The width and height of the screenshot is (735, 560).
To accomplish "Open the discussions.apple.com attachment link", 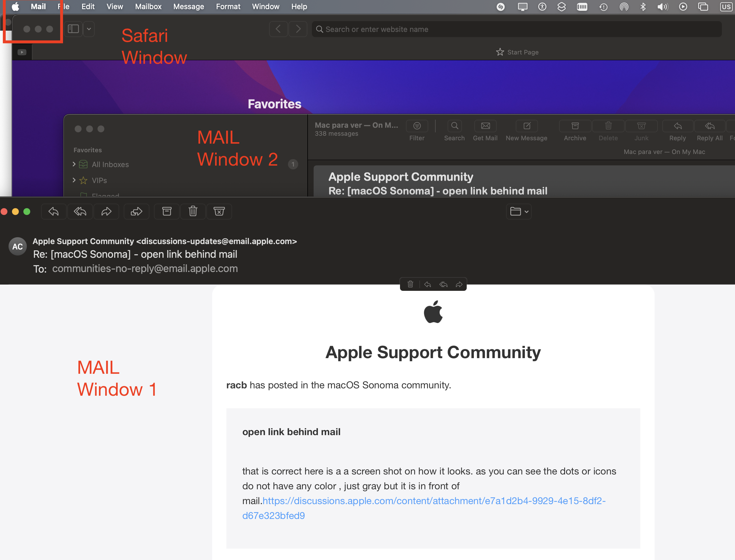I will 433,501.
